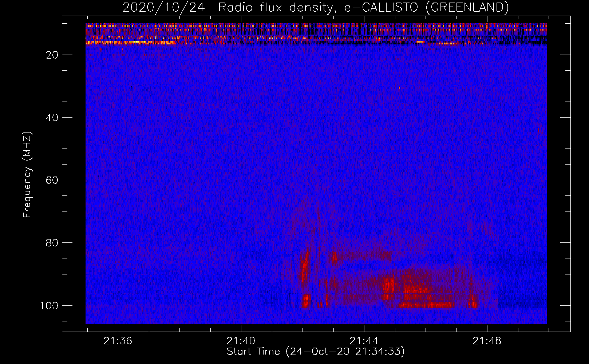The image size is (589, 364).
Task: Click the 60 MHz frequency tick label
Action: (52, 180)
